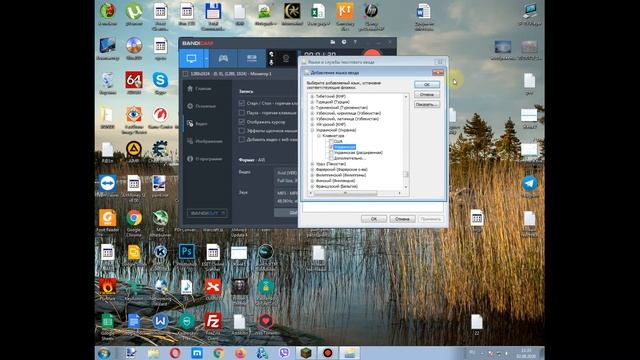Select the Skype desktop icon

(x=160, y=83)
